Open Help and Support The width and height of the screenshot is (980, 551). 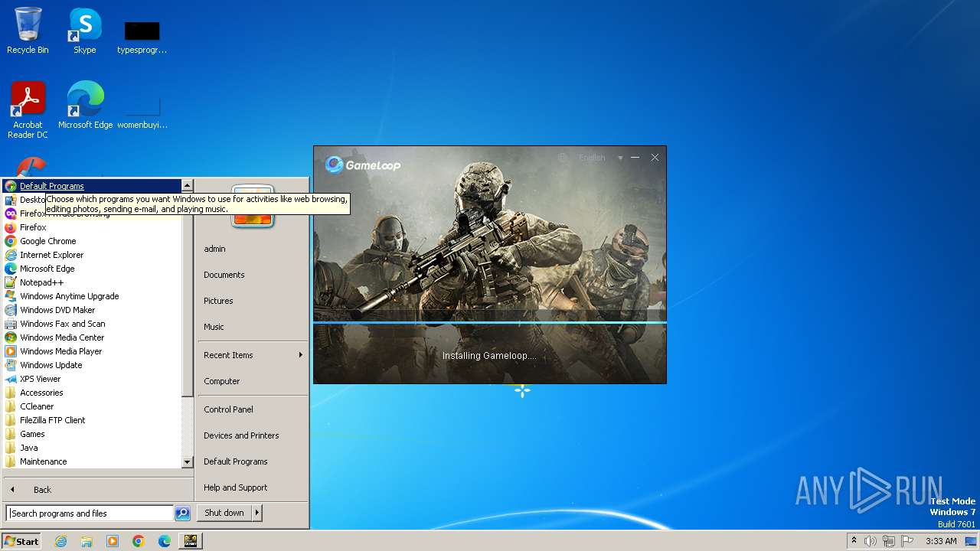click(253, 487)
